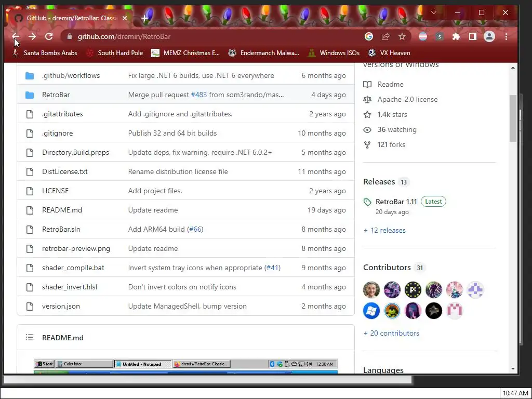Open RetroBar.sln file
The height and width of the screenshot is (399, 532).
pyautogui.click(x=61, y=229)
